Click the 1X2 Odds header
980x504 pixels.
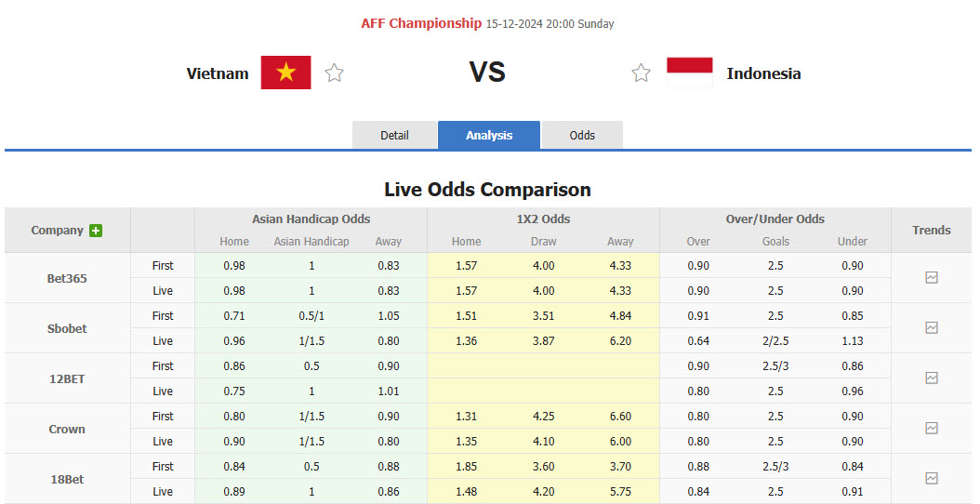(x=543, y=219)
